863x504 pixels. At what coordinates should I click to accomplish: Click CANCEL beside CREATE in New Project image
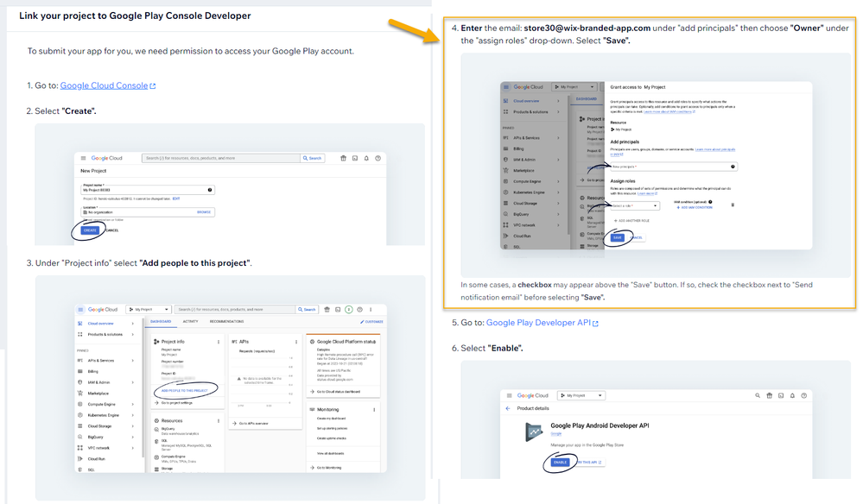(111, 230)
